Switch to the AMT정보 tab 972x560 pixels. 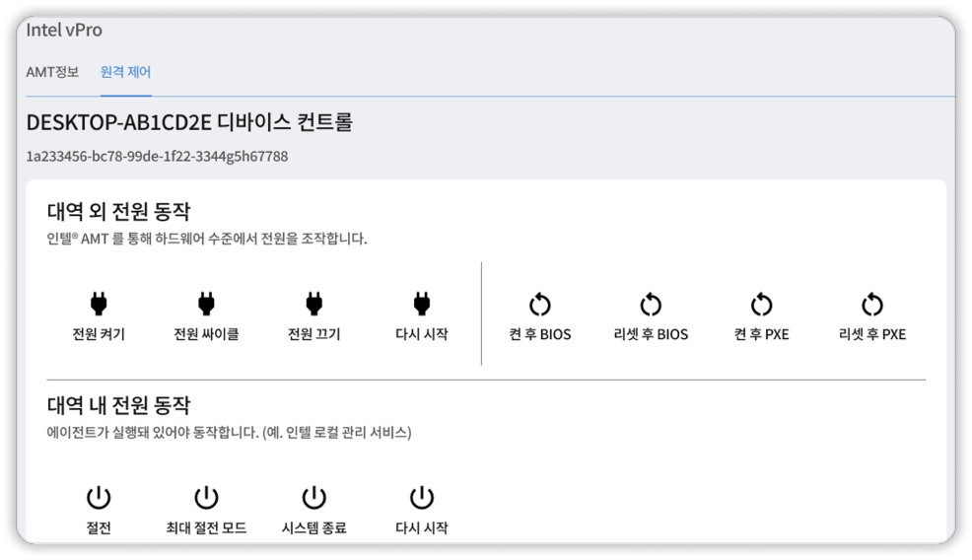click(52, 72)
